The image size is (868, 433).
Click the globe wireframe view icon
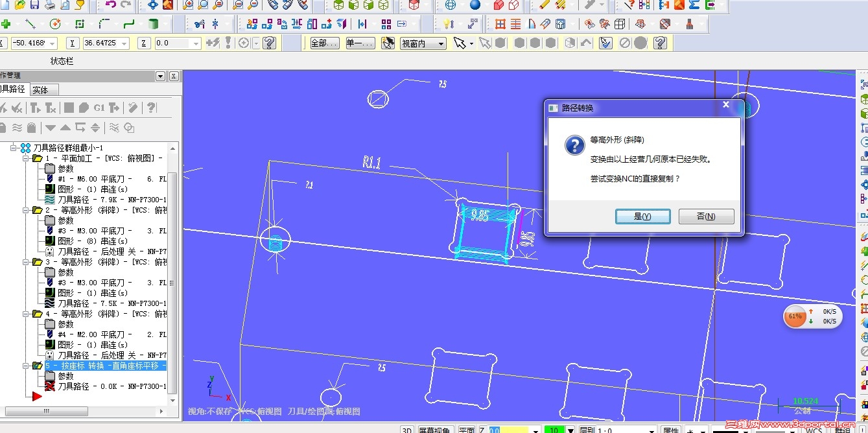(x=451, y=5)
